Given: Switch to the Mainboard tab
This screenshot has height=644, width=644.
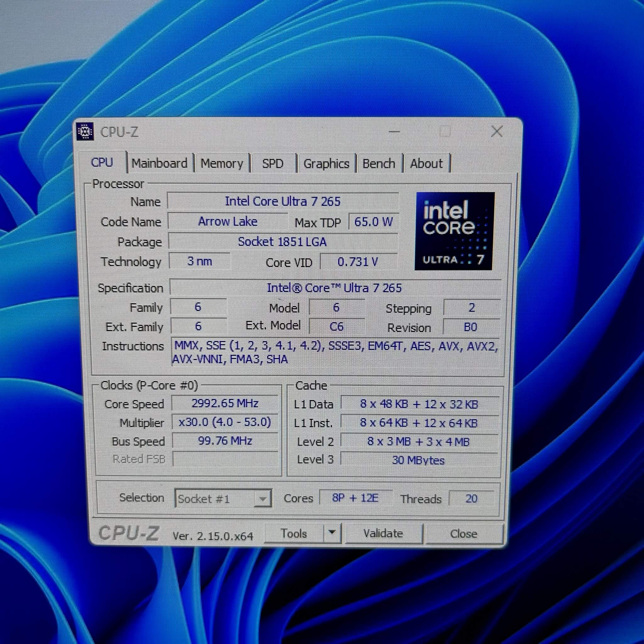Looking at the screenshot, I should point(159,163).
